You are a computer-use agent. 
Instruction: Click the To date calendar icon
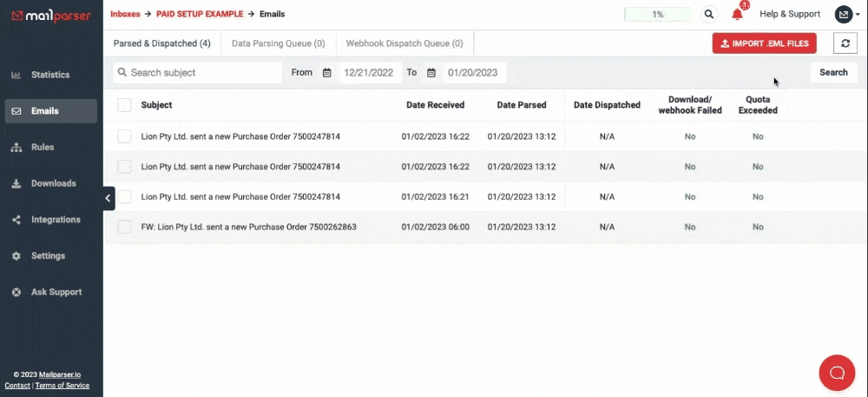pyautogui.click(x=431, y=73)
